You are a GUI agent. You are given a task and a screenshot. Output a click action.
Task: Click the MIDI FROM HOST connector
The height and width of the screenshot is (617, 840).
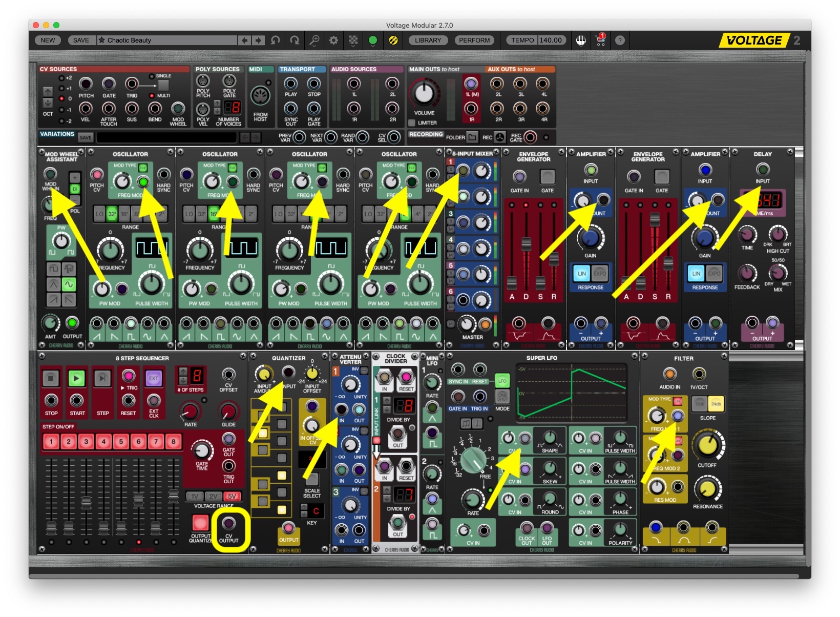(260, 96)
